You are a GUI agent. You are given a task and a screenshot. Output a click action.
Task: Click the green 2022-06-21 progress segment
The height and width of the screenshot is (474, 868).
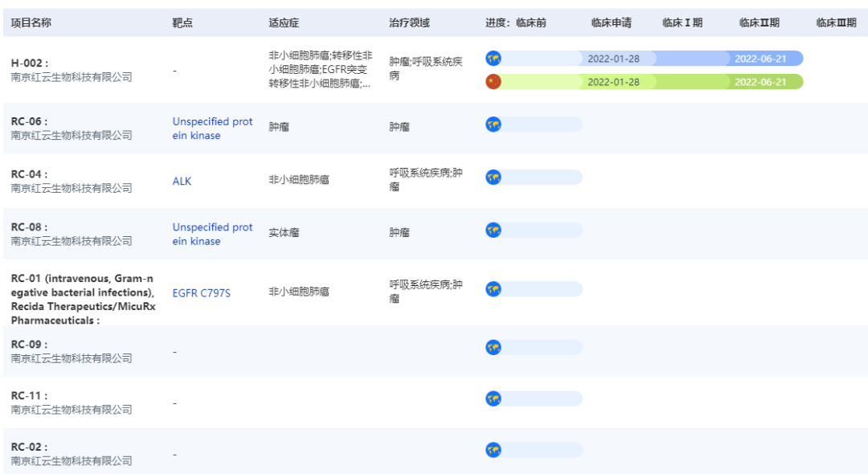(x=760, y=82)
